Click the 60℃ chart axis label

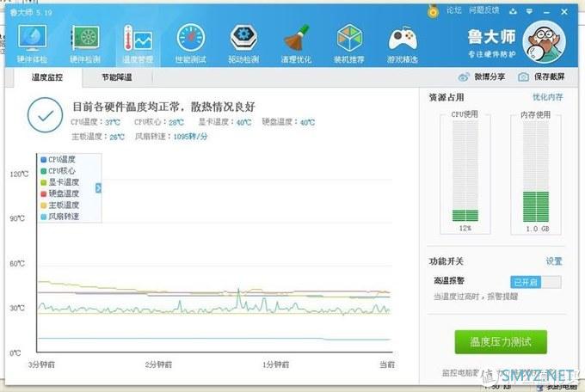[17, 263]
